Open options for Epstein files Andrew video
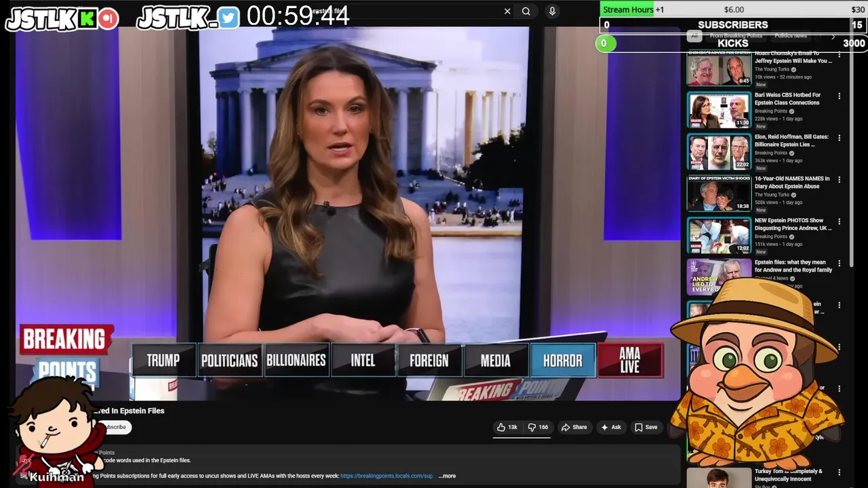This screenshot has width=868, height=488. tap(839, 263)
